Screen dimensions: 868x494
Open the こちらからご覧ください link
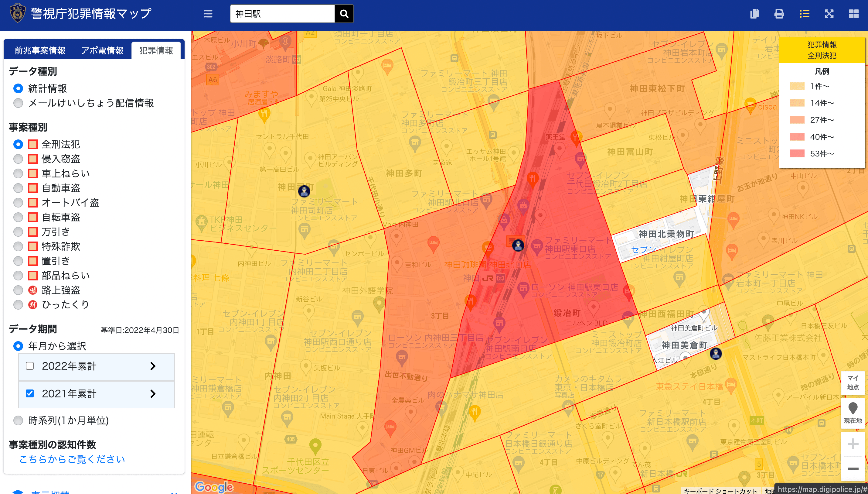(x=72, y=459)
